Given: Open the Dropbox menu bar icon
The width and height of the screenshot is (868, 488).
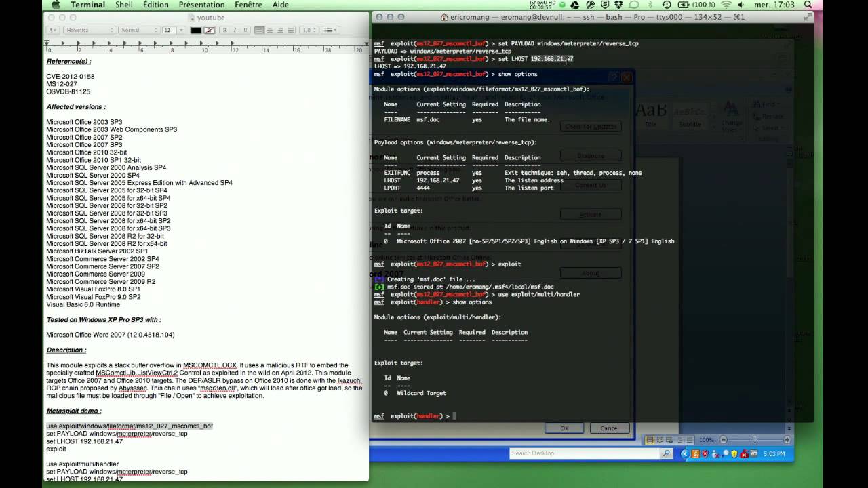Looking at the screenshot, I should pyautogui.click(x=618, y=5).
